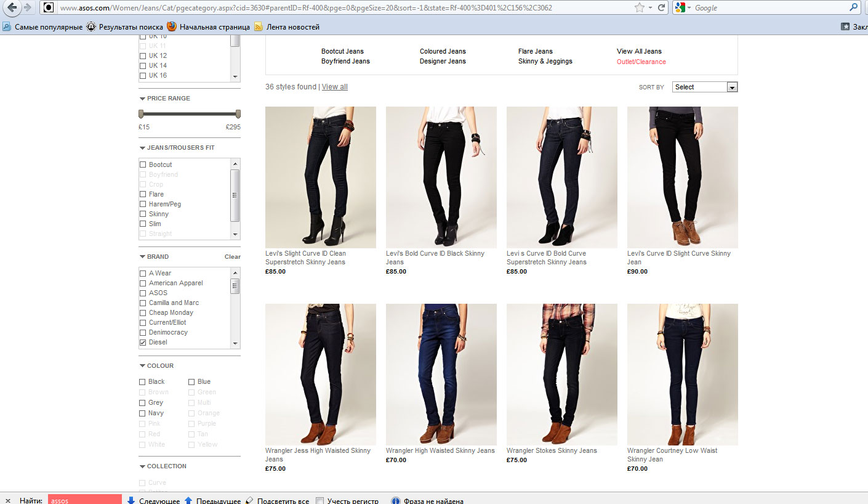This screenshot has height=504, width=868.
Task: Enable the Black colour filter checkbox
Action: pyautogui.click(x=143, y=382)
